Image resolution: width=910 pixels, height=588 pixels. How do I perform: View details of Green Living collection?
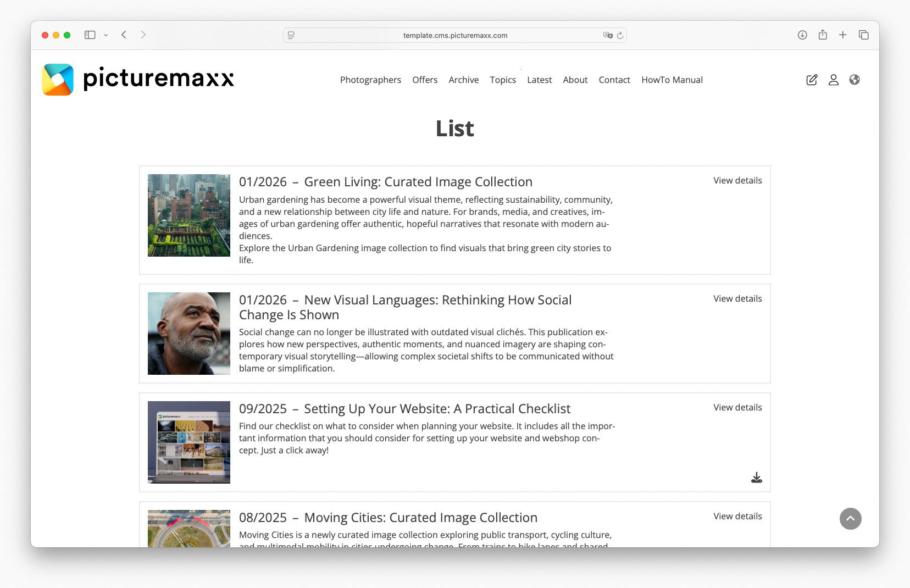click(x=737, y=180)
